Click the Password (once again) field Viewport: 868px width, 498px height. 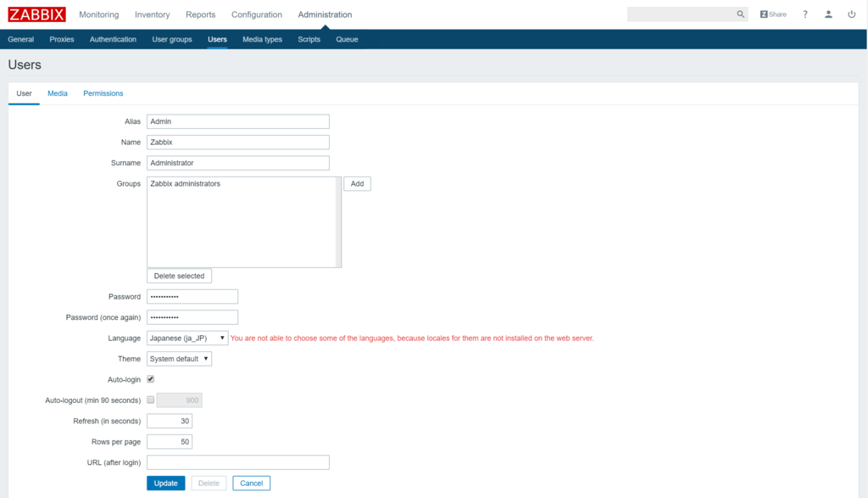pos(192,317)
